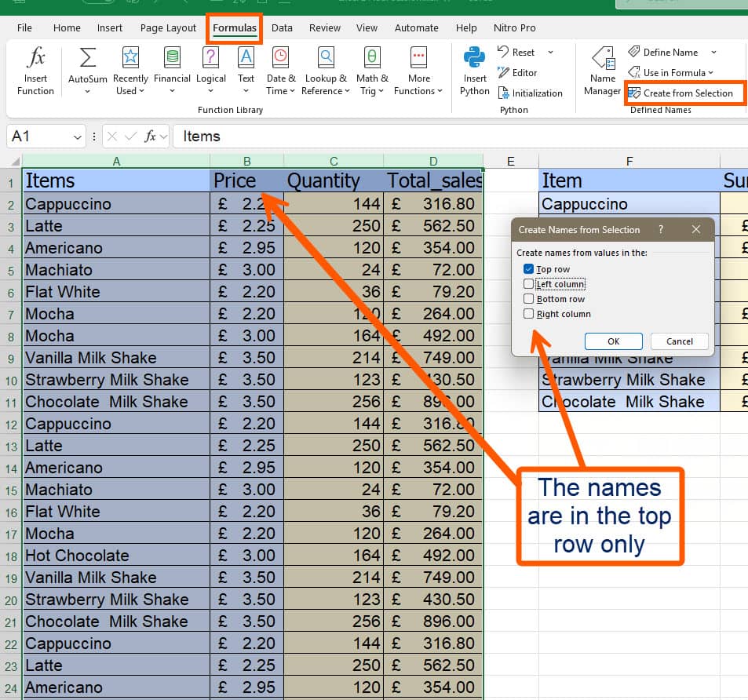The height and width of the screenshot is (700, 748).
Task: Select row 5 header
Action: 10,272
